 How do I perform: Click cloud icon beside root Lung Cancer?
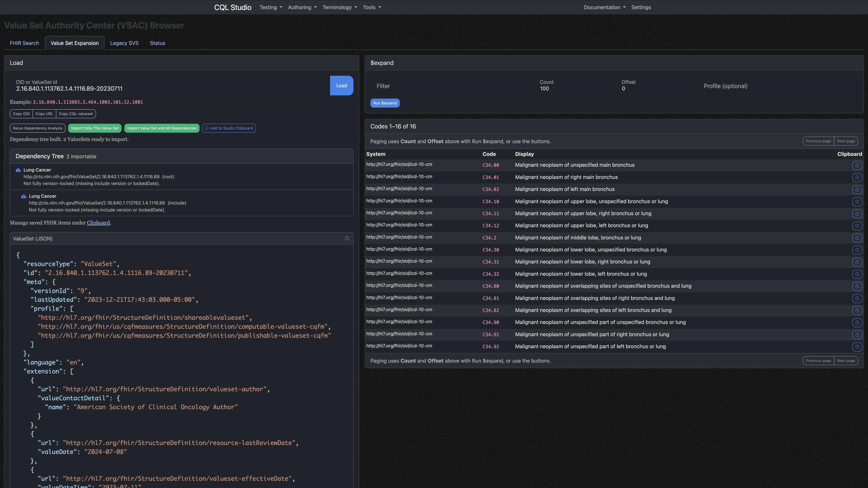(x=18, y=170)
